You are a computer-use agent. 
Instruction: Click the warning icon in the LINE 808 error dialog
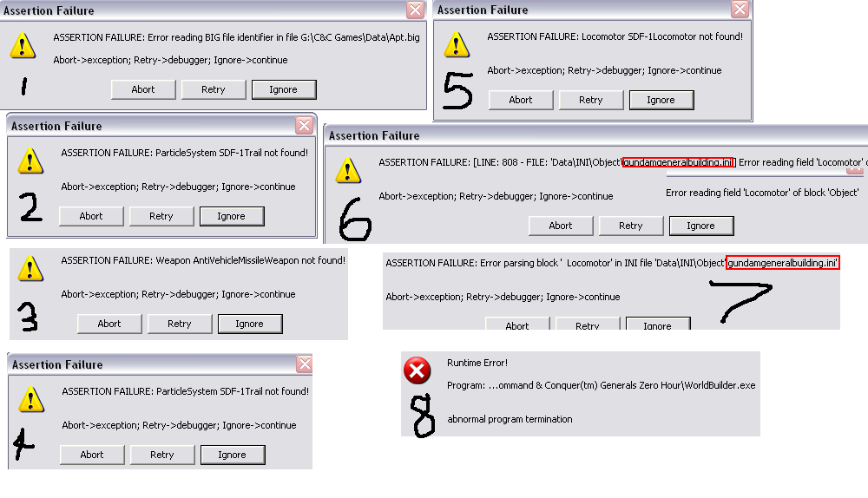(x=348, y=169)
